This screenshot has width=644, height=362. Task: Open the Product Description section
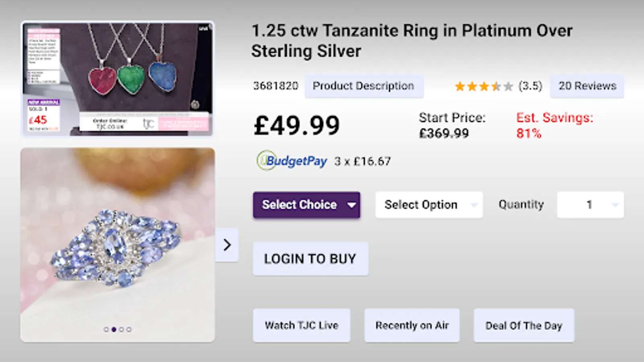pos(363,86)
